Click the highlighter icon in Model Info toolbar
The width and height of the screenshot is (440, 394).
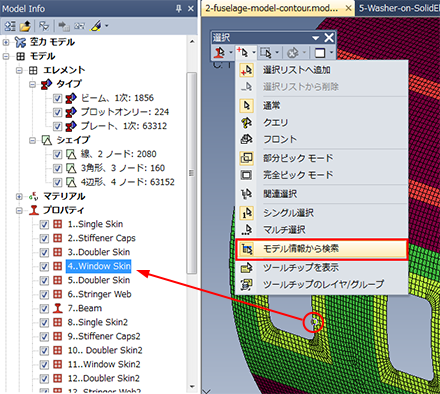(96, 26)
